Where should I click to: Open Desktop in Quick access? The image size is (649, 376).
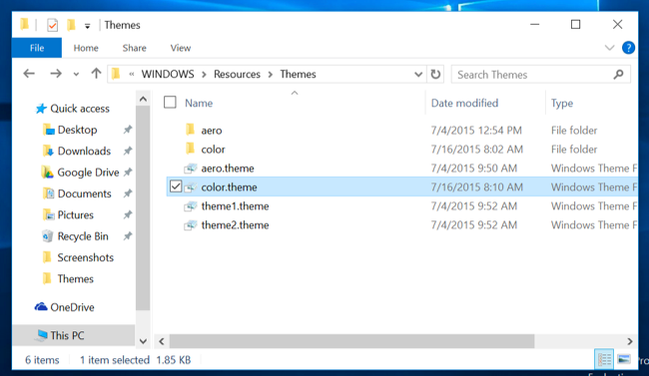[77, 130]
